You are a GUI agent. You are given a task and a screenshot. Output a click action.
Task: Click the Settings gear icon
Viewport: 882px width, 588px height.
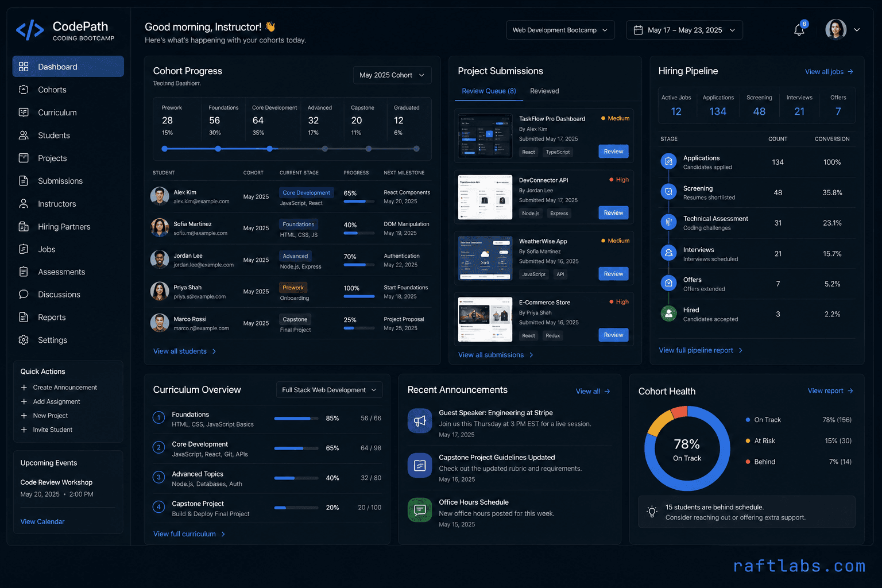tap(24, 340)
